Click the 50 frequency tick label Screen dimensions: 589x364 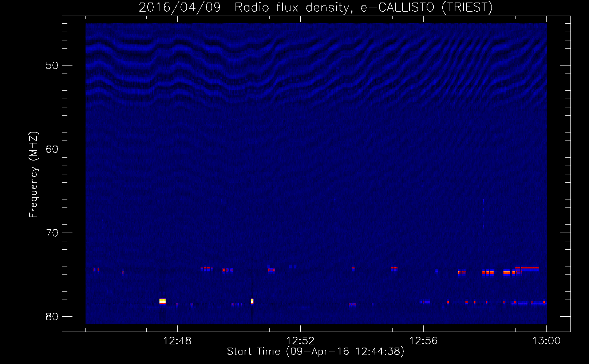(x=52, y=66)
